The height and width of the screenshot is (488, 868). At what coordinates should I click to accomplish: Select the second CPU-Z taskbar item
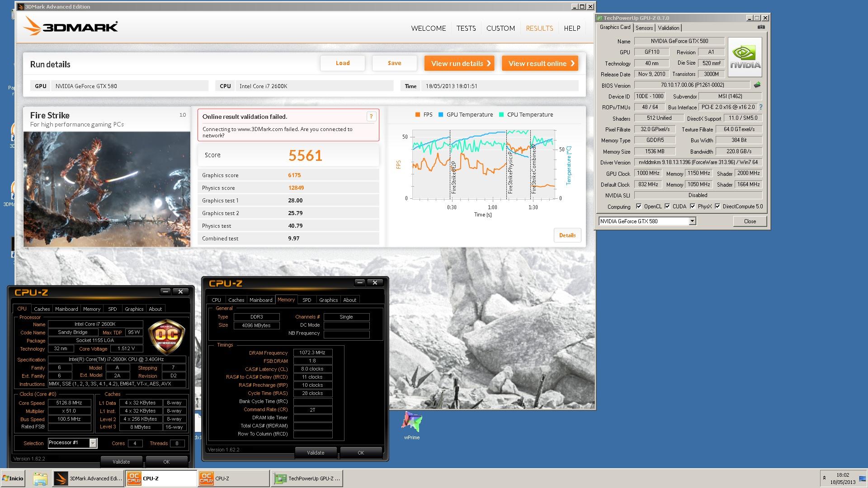pos(234,479)
